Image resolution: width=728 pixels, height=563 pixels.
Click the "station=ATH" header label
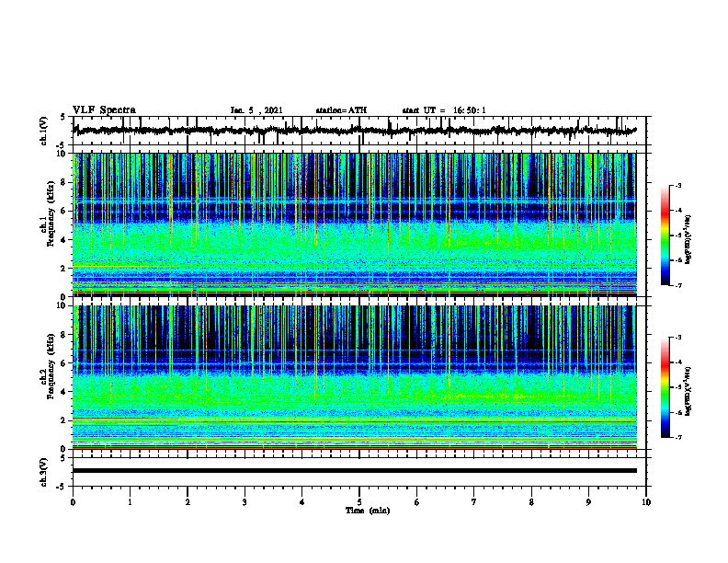[341, 110]
